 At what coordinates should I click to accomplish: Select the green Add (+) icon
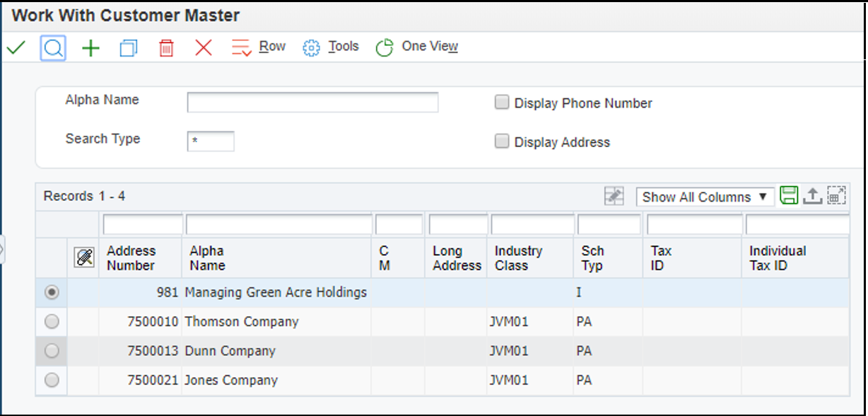[x=90, y=47]
